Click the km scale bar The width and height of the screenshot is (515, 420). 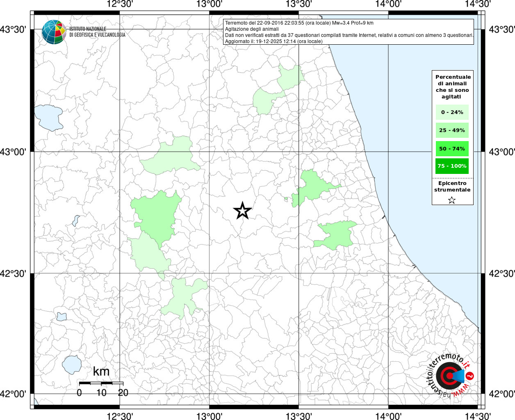tap(101, 383)
